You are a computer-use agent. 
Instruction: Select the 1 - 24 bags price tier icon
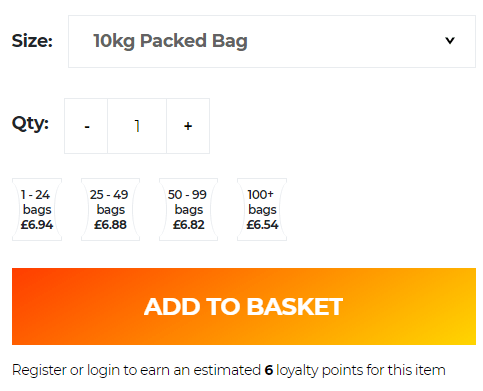pyautogui.click(x=37, y=209)
